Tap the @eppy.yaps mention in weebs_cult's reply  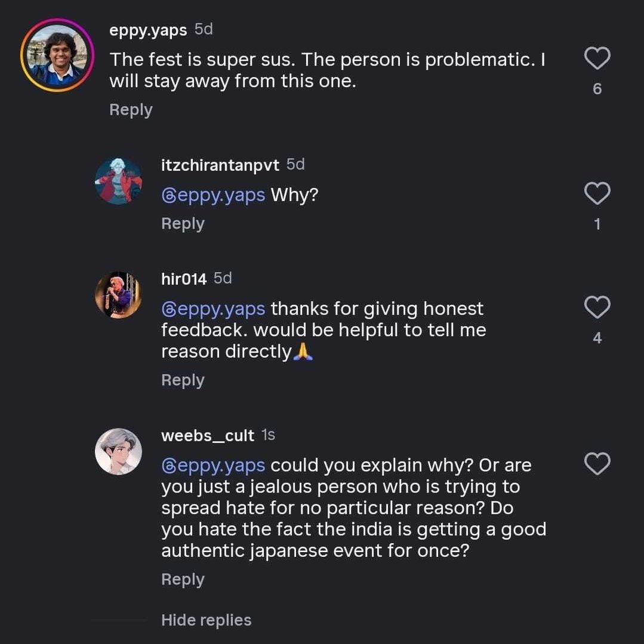pyautogui.click(x=213, y=465)
